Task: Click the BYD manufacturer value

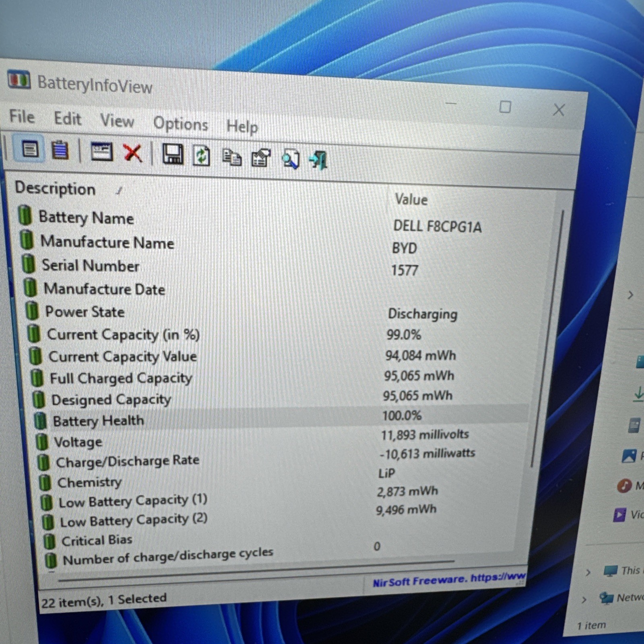Action: [x=405, y=248]
